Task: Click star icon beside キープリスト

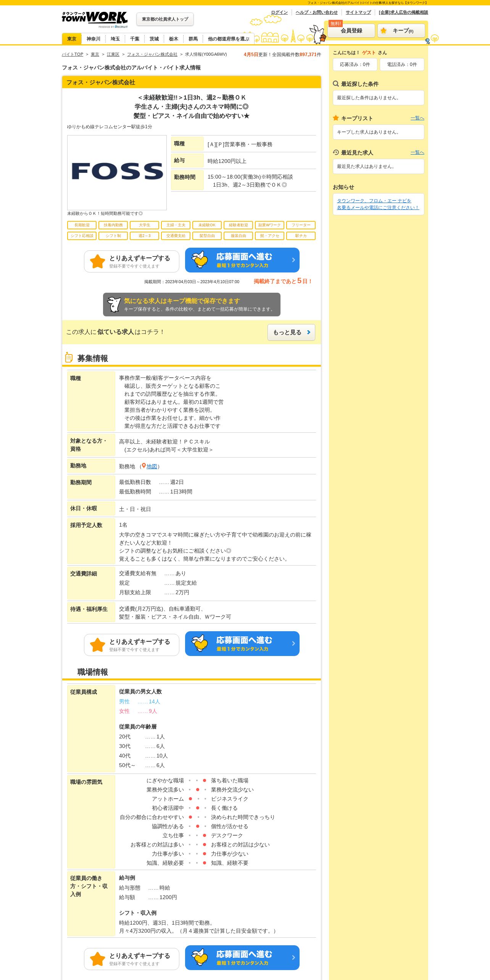Action: pyautogui.click(x=336, y=118)
